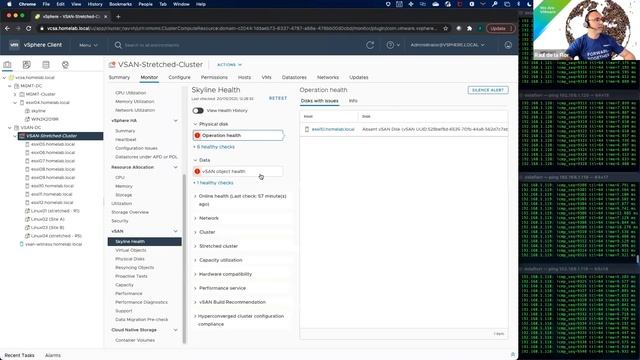Click the vmw logo icon
The image size is (640, 360).
click(x=14, y=45)
